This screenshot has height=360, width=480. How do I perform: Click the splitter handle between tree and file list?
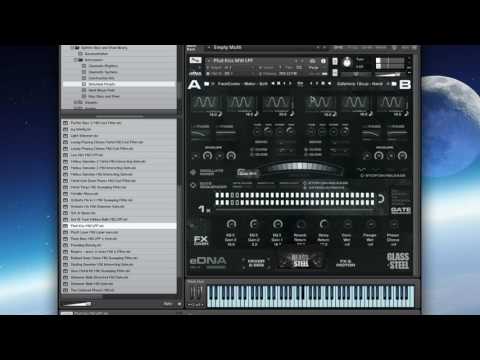click(x=119, y=117)
